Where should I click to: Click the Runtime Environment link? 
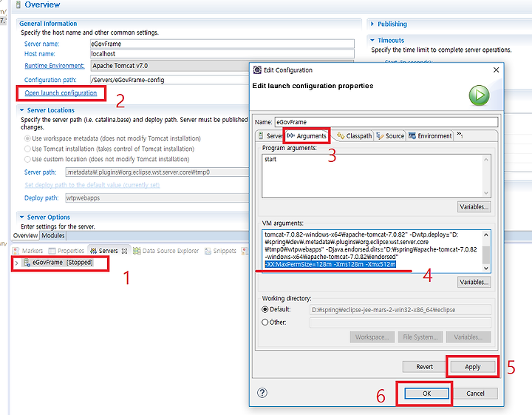pyautogui.click(x=54, y=66)
